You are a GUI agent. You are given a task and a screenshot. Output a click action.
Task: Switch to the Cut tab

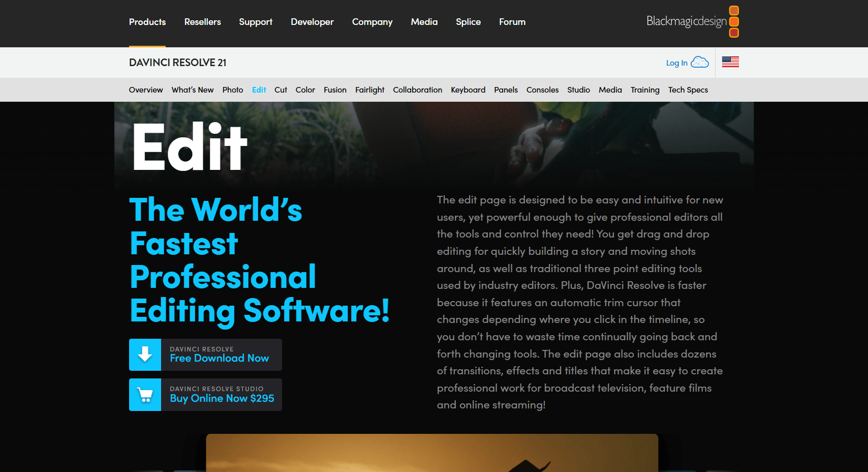281,90
